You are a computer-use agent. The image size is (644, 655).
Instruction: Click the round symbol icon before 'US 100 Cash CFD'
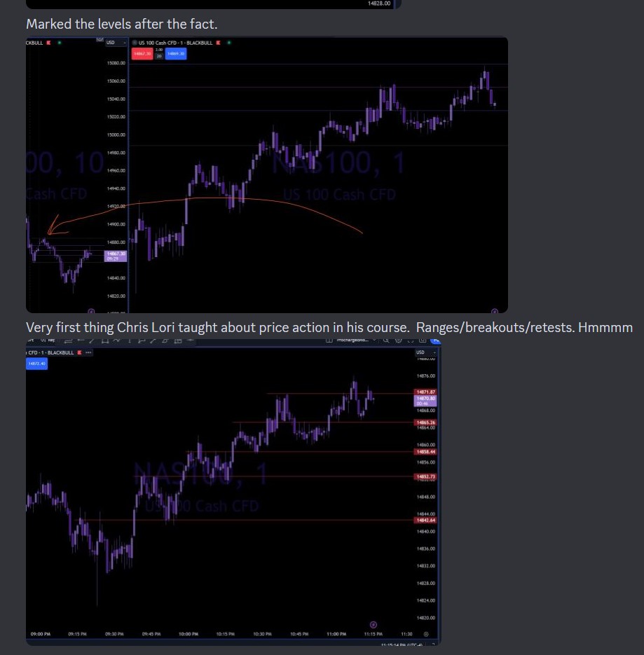tap(135, 43)
